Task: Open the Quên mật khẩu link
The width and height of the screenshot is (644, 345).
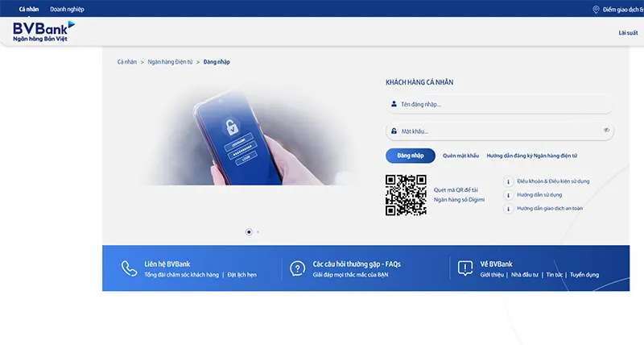Action: tap(460, 156)
